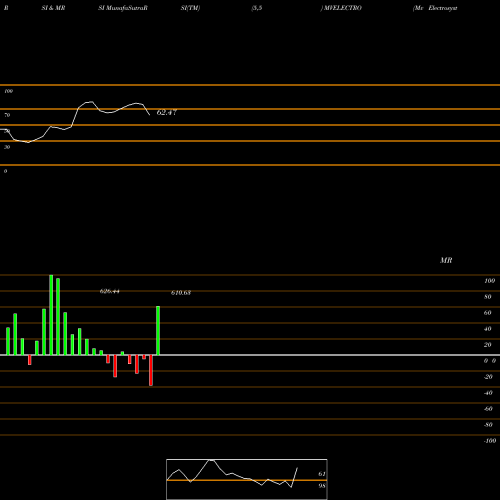Select the tallest green bar in the MR histogram
The image size is (500, 500).
pos(51,315)
